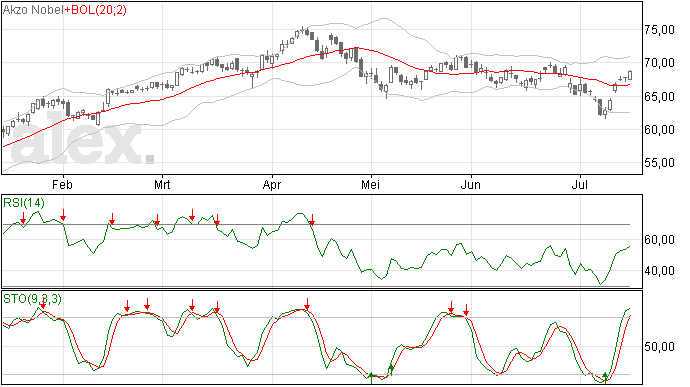Click the Jul month label
The width and height of the screenshot is (690, 387).
pyautogui.click(x=580, y=184)
